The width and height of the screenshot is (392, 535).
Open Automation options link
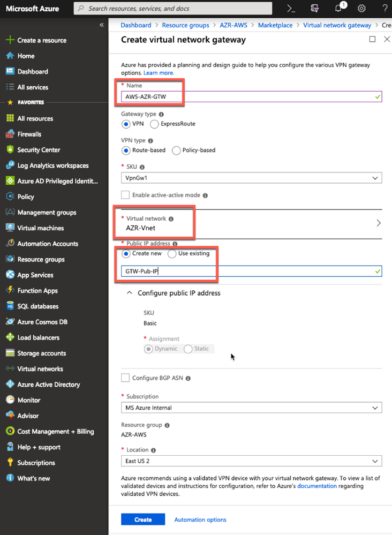(200, 519)
